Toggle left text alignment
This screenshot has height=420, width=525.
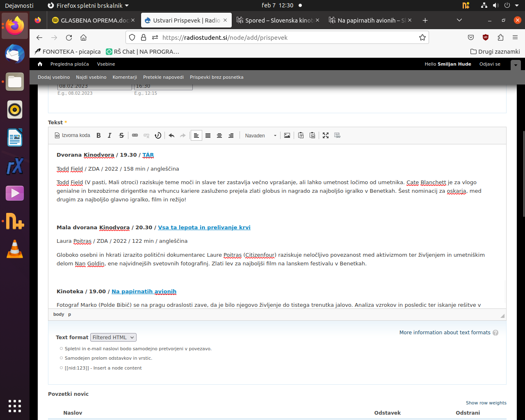point(196,135)
